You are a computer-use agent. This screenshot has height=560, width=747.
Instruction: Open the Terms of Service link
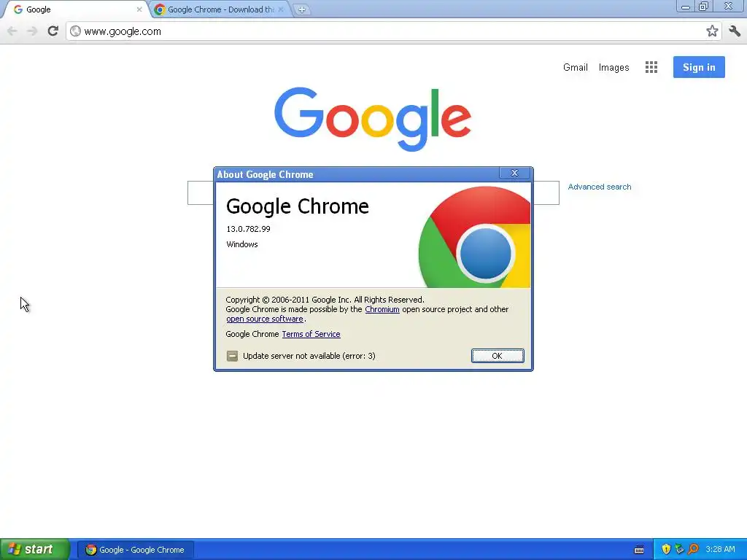tap(311, 334)
